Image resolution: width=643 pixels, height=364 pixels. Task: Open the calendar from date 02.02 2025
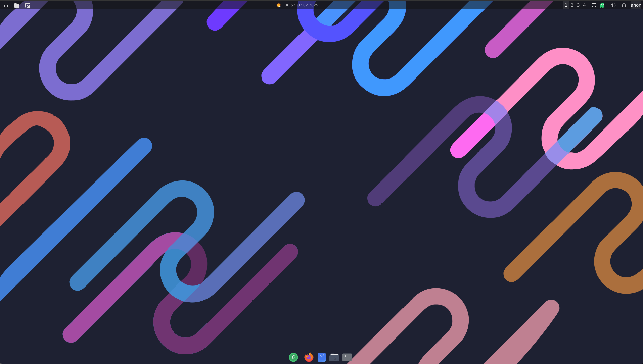tap(308, 5)
